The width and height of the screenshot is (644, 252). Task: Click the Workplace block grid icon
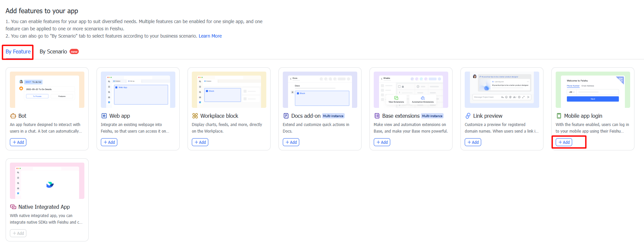(195, 116)
